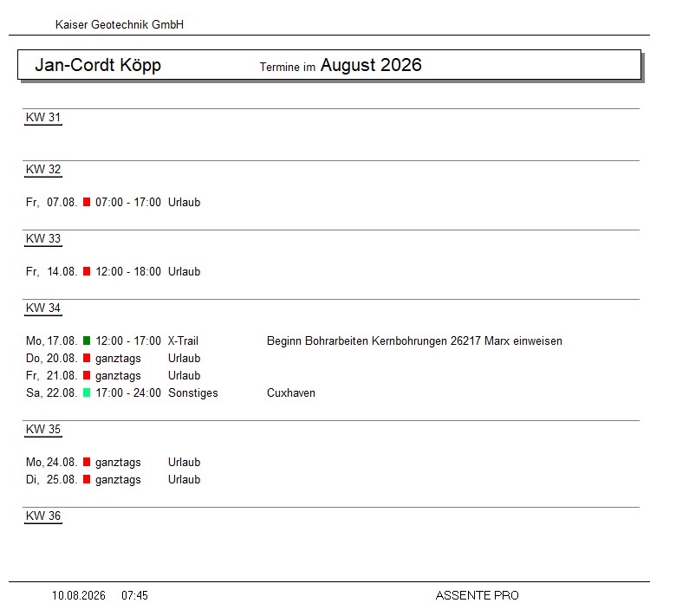Select the KW 31 week heading
This screenshot has width=676, height=616.
click(x=43, y=117)
